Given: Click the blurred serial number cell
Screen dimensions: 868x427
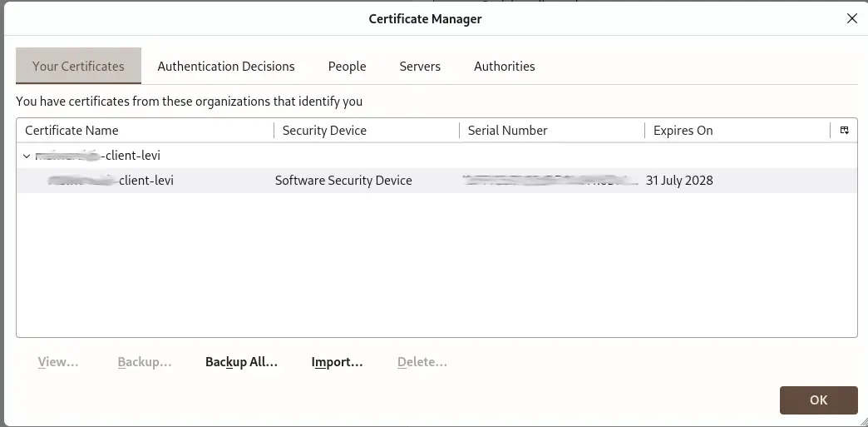Looking at the screenshot, I should pyautogui.click(x=550, y=181).
